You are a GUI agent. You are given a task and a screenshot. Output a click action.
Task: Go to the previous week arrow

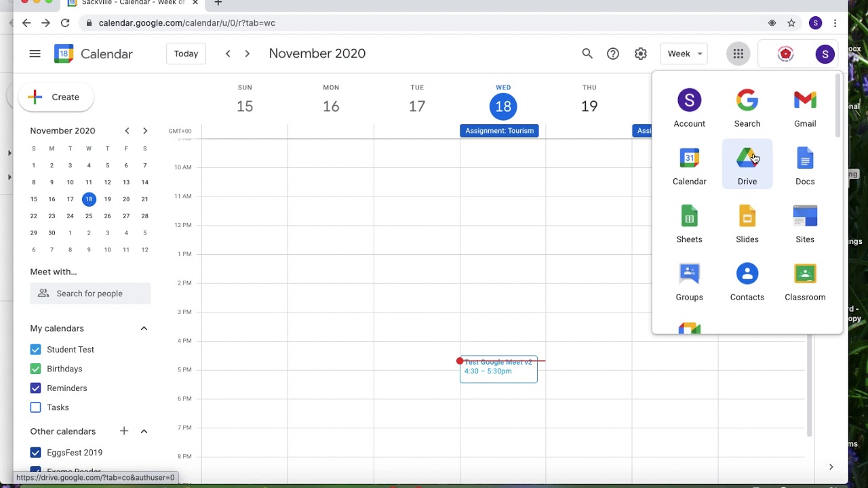228,54
